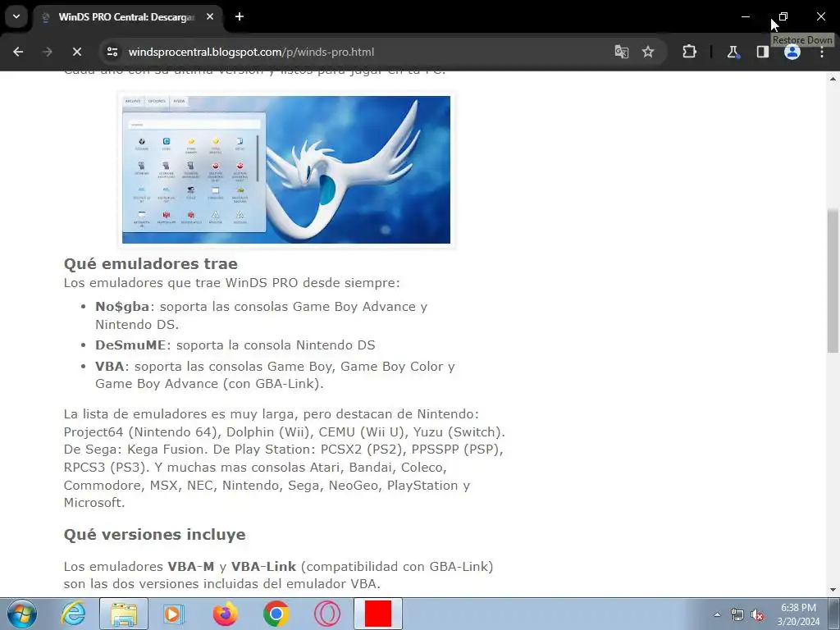
Task: Open the Chrome three-dot menu
Action: pos(822,52)
